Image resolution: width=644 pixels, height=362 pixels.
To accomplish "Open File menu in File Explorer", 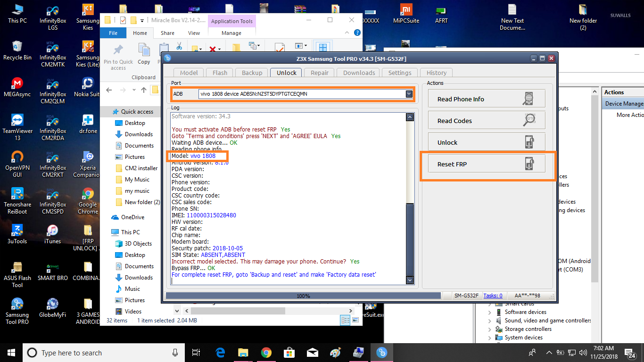I will pos(113,33).
